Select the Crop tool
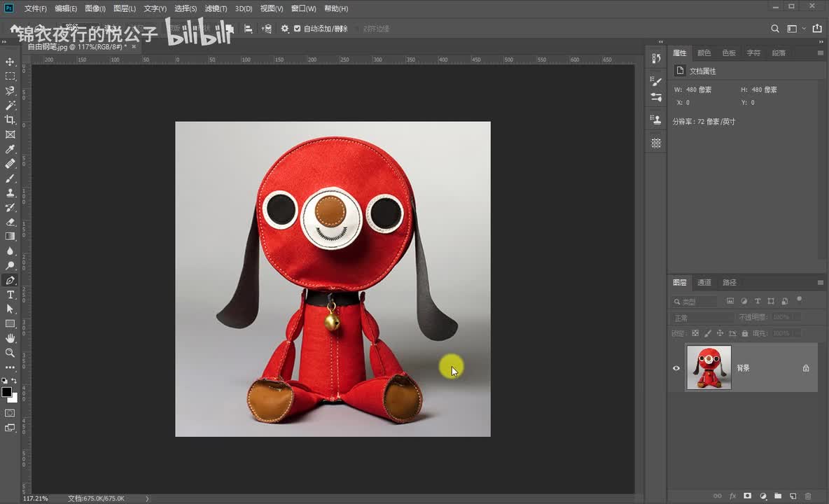 [x=10, y=120]
